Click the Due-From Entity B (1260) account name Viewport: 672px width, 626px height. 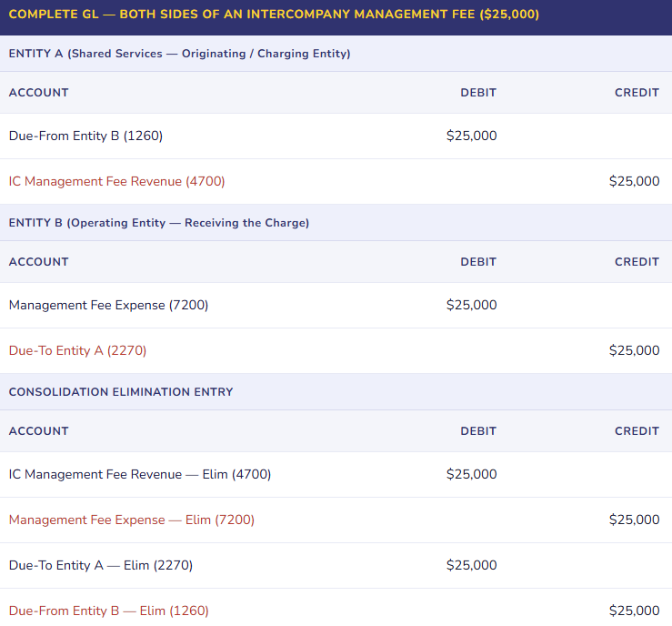(85, 136)
